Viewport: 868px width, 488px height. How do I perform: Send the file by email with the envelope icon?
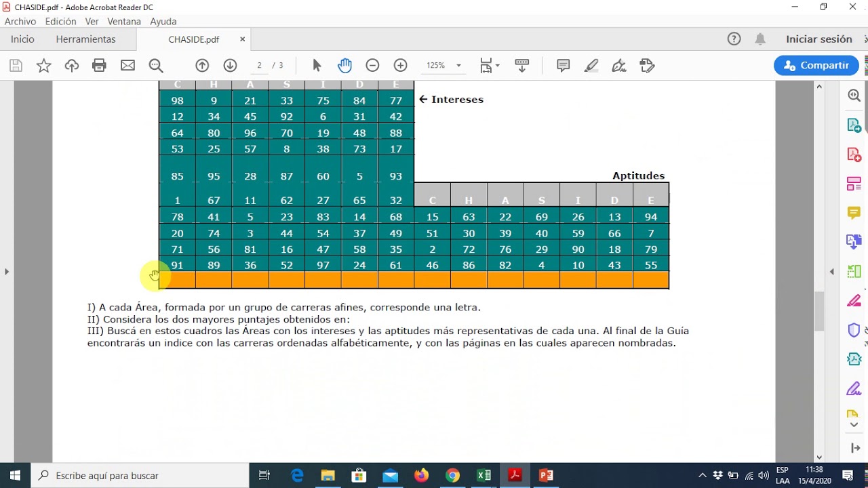pos(127,66)
